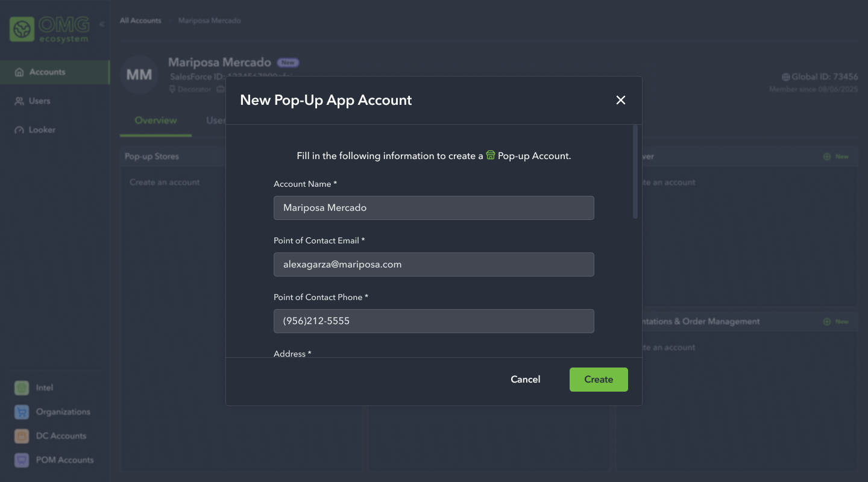Click the Looker icon in the sidebar
This screenshot has height=482, width=868.
coord(20,130)
